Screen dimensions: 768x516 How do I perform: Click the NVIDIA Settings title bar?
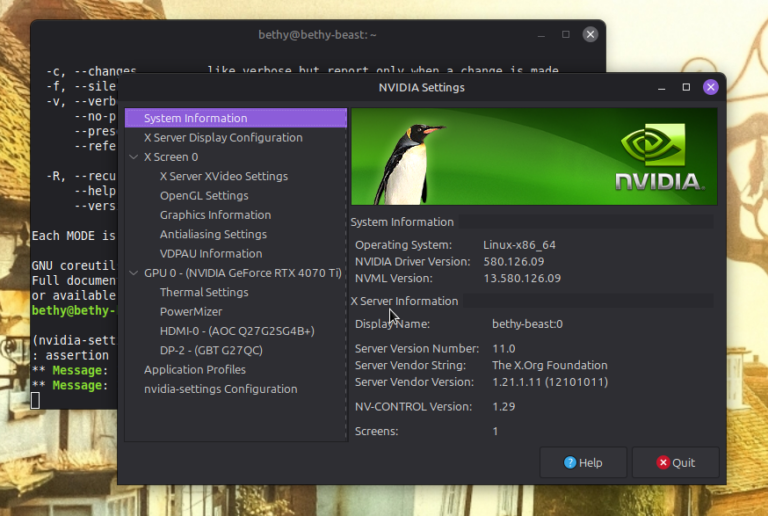tap(421, 88)
